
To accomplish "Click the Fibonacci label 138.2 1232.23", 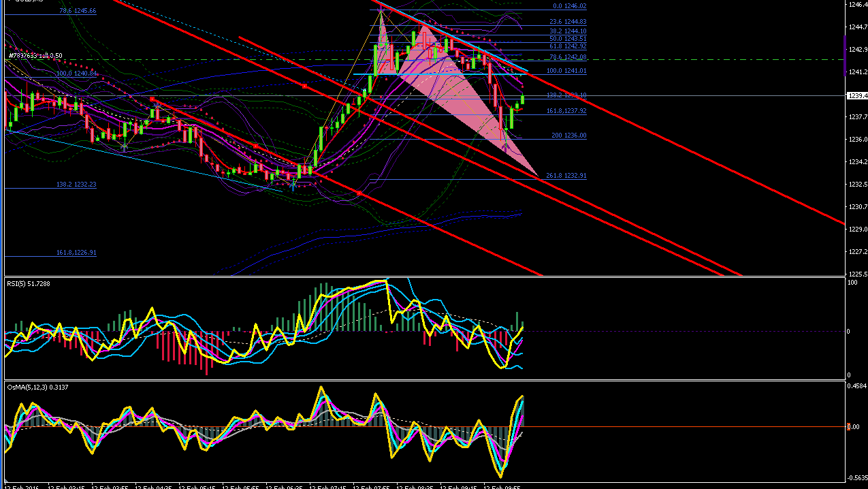I will click(x=76, y=185).
